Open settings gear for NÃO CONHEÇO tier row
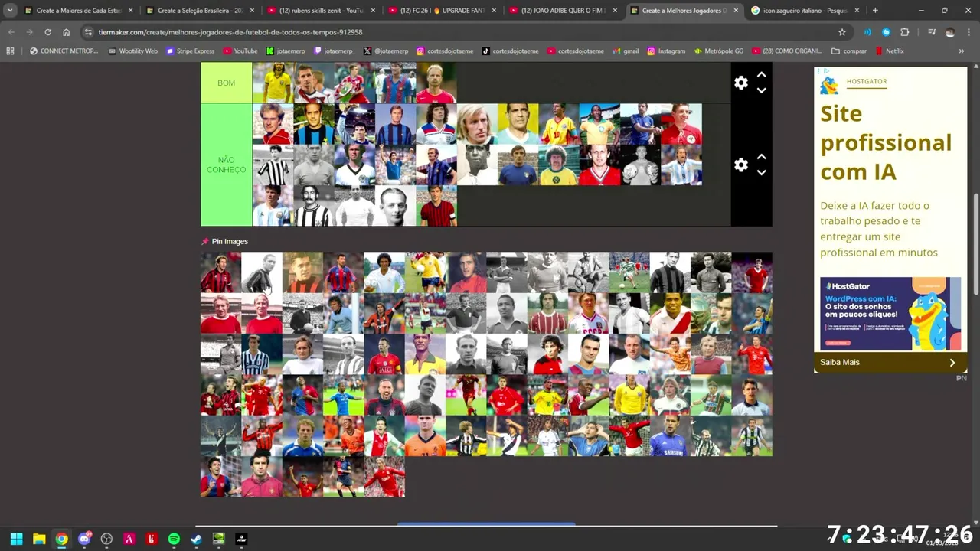Viewport: 980px width, 551px height. 740,165
